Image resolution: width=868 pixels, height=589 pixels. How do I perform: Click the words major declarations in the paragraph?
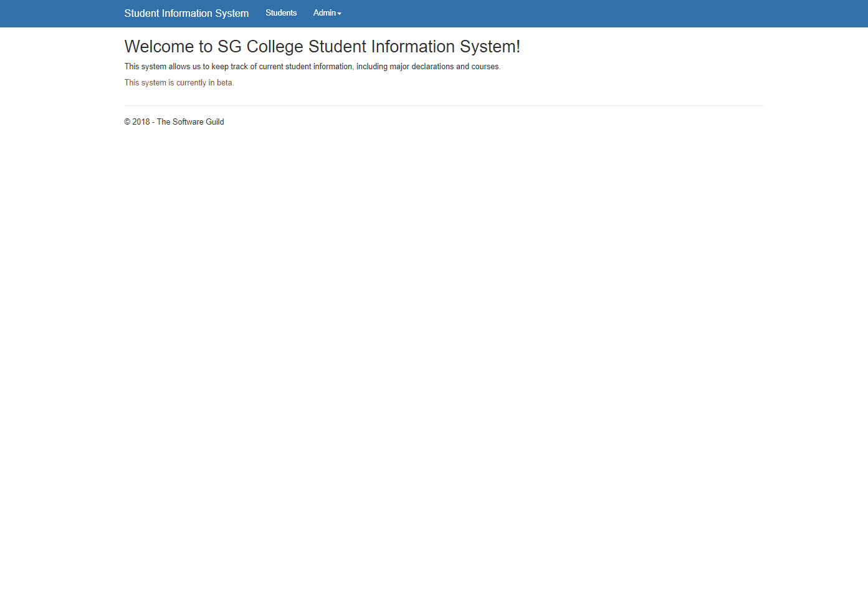pos(422,67)
